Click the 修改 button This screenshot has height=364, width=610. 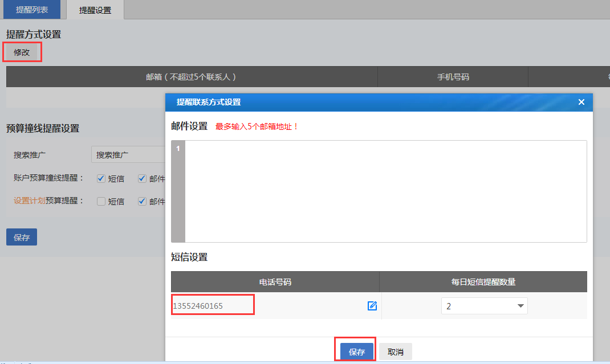(22, 52)
